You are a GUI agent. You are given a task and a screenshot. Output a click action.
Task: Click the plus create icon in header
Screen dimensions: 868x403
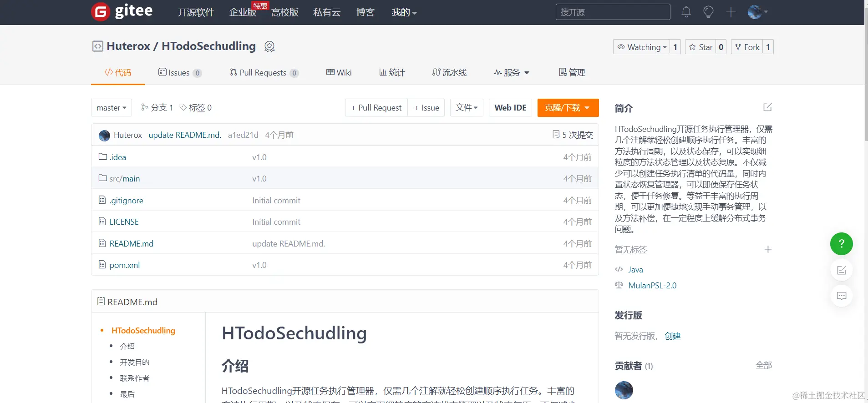(731, 12)
